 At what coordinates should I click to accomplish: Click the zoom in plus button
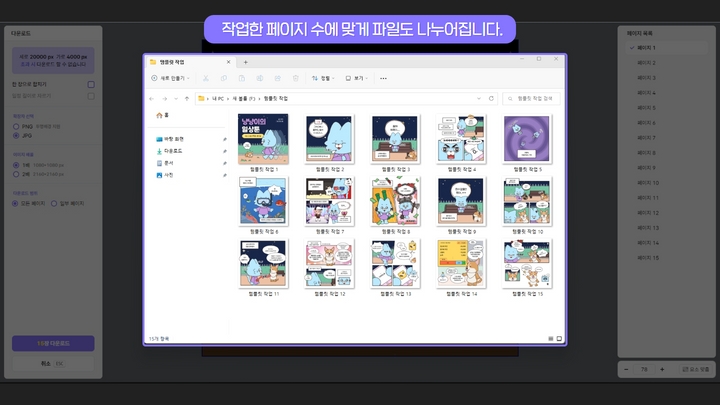click(x=662, y=369)
